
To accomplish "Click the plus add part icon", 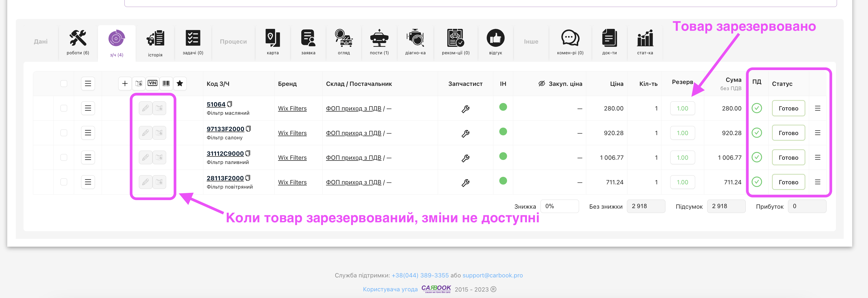I will click(125, 83).
